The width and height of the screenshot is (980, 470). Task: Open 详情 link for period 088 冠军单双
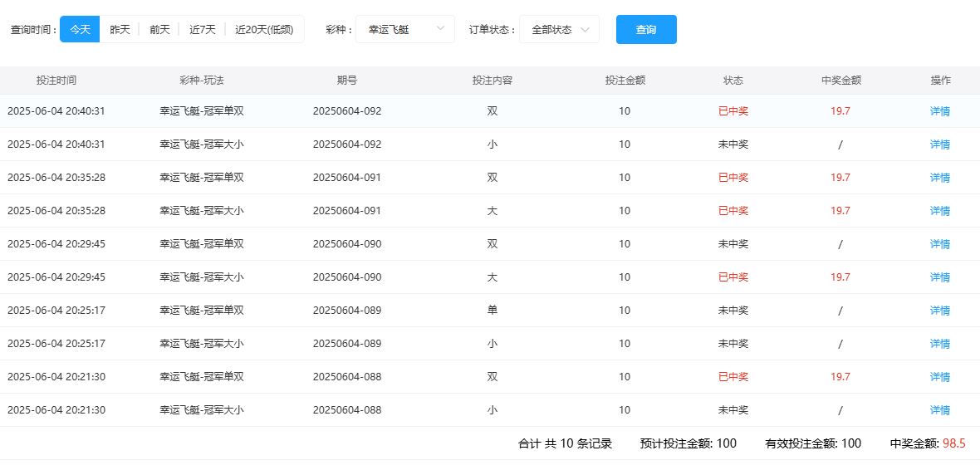pos(940,377)
